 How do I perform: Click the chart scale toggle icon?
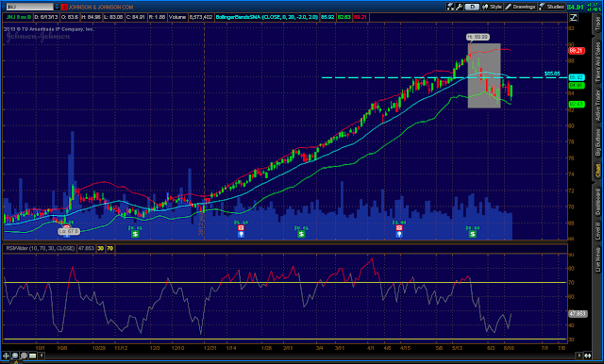[574, 17]
